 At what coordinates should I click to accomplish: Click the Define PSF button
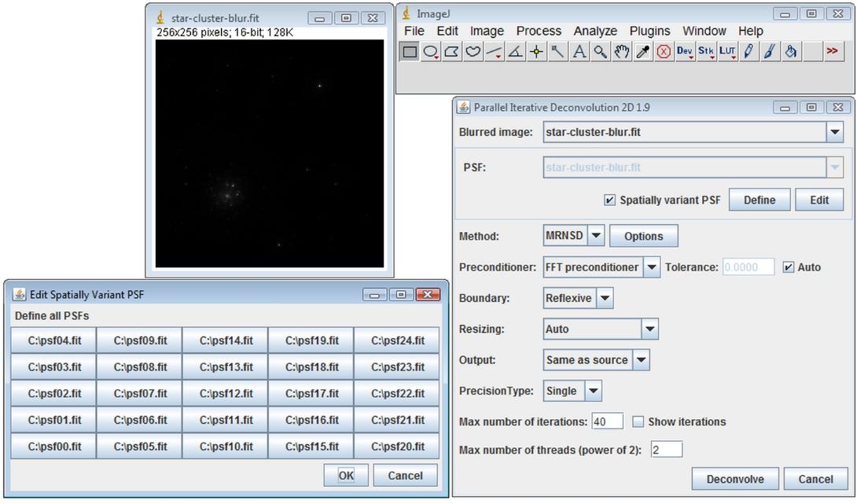(x=760, y=200)
